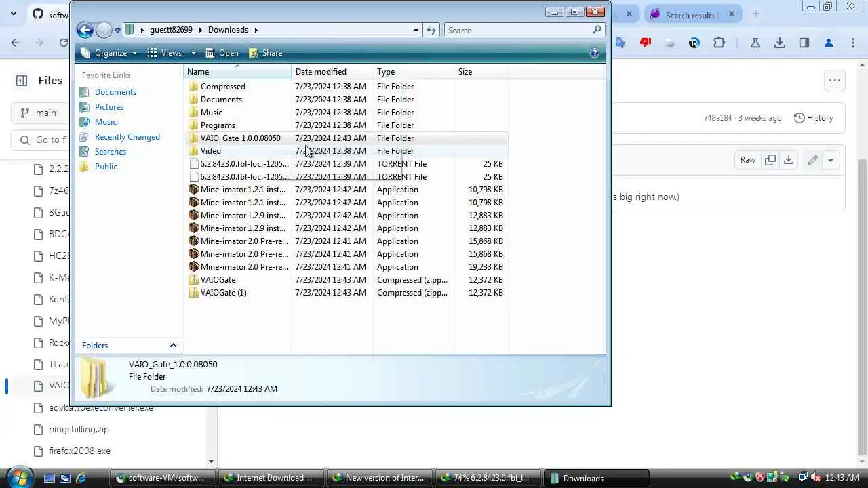
Task: Open the Explorer help question-mark icon
Action: pyautogui.click(x=595, y=53)
